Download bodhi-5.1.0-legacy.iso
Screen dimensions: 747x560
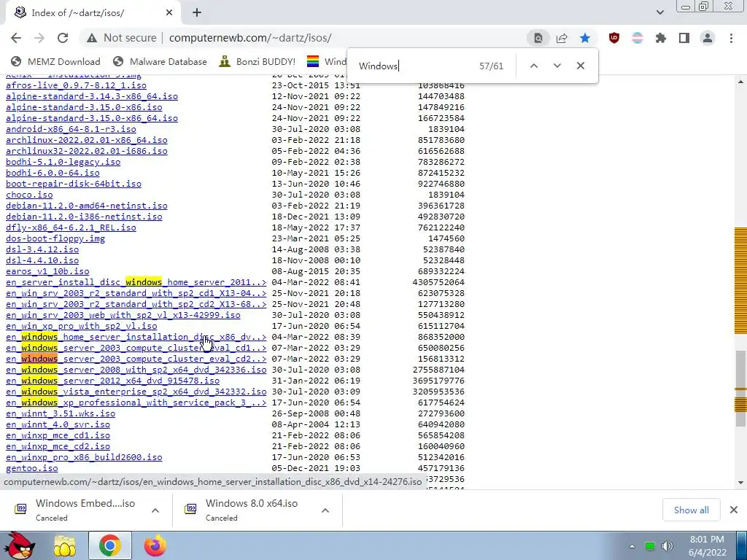coord(63,163)
